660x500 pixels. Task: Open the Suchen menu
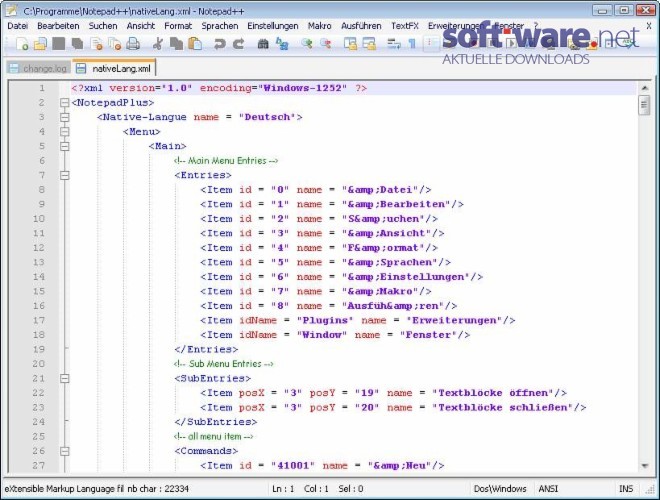click(x=103, y=26)
